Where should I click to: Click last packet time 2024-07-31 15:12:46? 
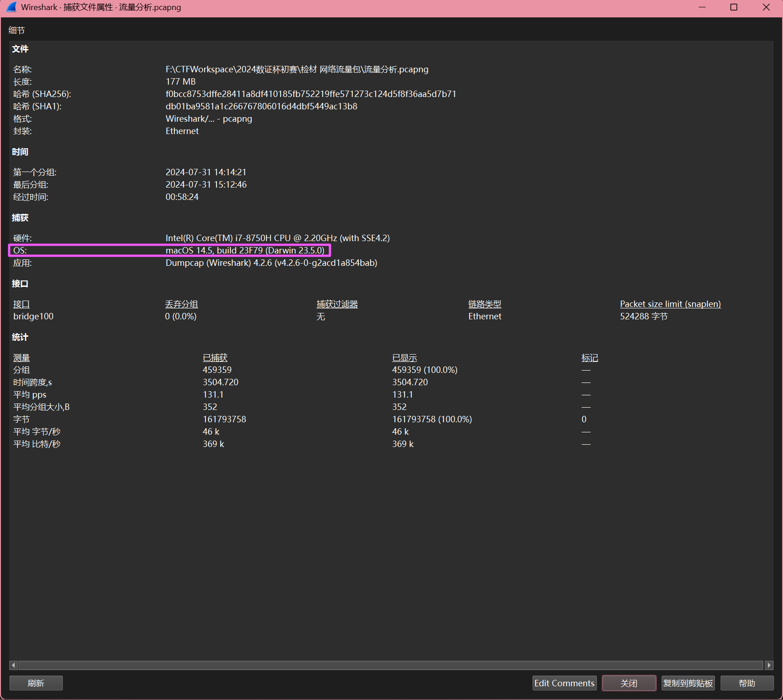[206, 184]
